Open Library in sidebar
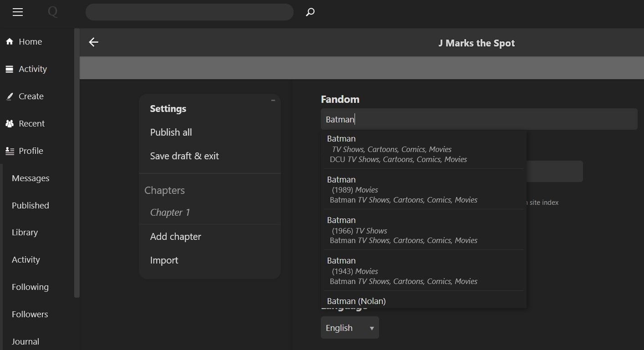Screen dimensions: 644x350 pyautogui.click(x=25, y=232)
